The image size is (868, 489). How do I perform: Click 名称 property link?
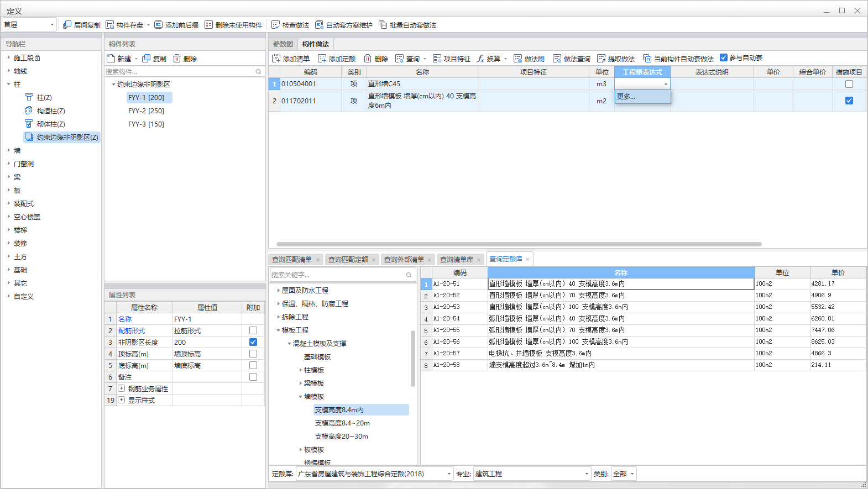click(x=125, y=319)
